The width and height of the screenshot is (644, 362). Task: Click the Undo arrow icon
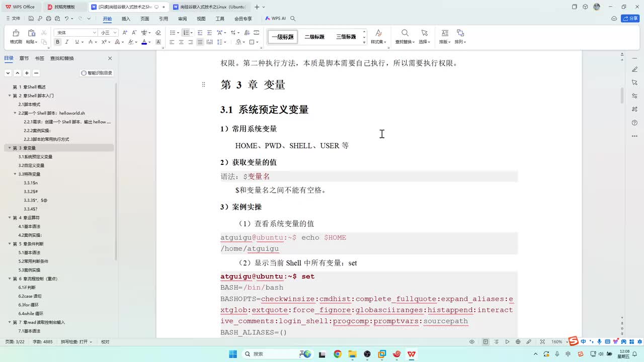[x=66, y=19]
